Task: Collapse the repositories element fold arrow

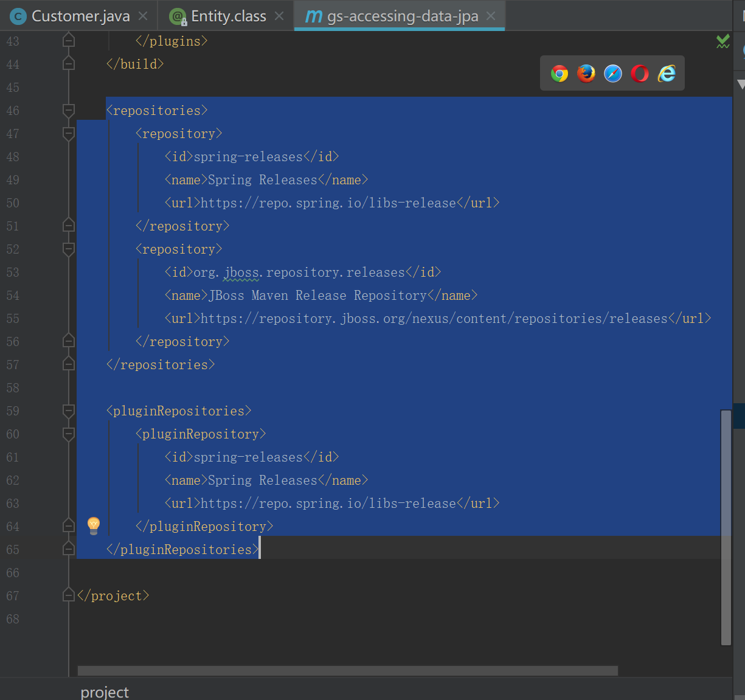Action: [x=68, y=110]
